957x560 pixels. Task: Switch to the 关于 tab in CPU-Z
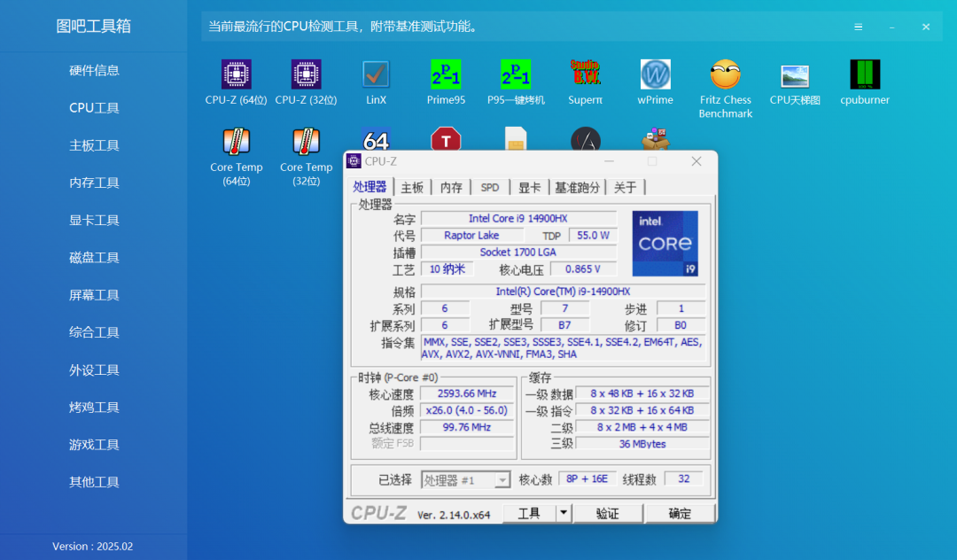click(x=625, y=187)
